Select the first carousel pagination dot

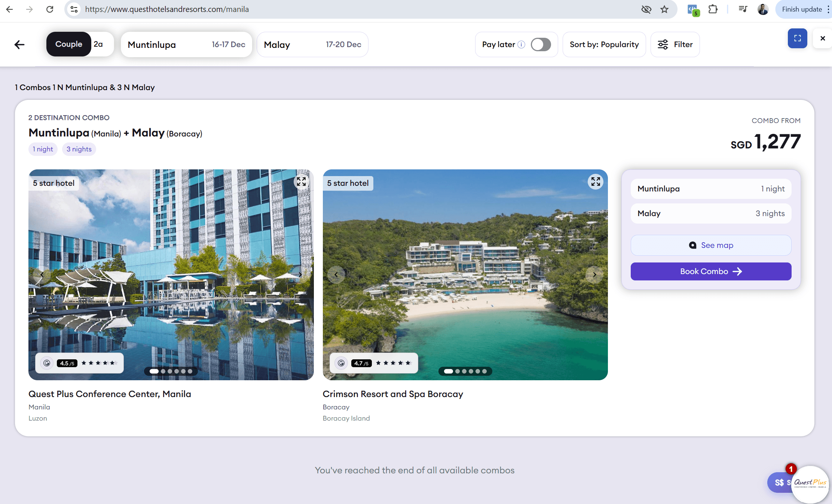pyautogui.click(x=153, y=371)
